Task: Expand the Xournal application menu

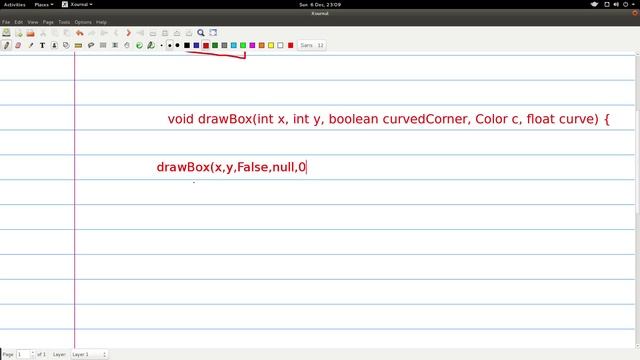Action: tap(77, 4)
